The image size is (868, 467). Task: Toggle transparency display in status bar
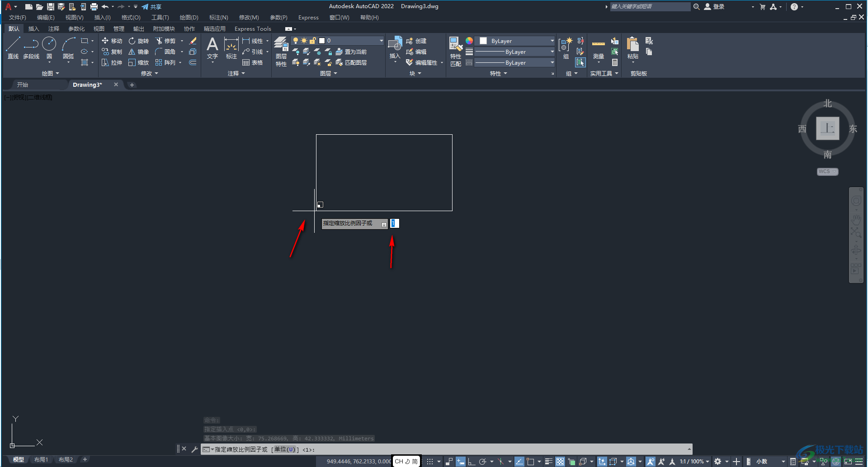[560, 462]
